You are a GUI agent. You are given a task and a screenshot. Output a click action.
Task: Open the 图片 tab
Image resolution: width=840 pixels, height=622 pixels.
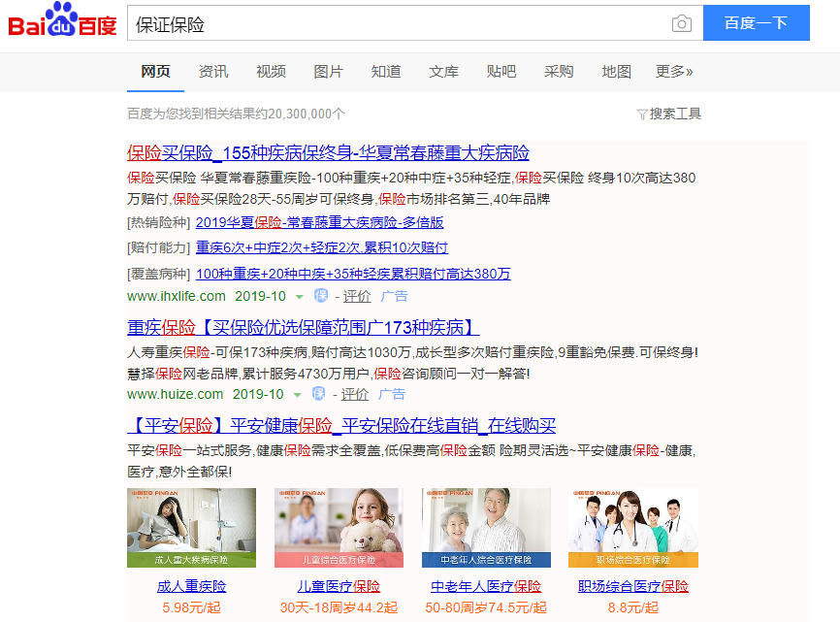tap(329, 72)
